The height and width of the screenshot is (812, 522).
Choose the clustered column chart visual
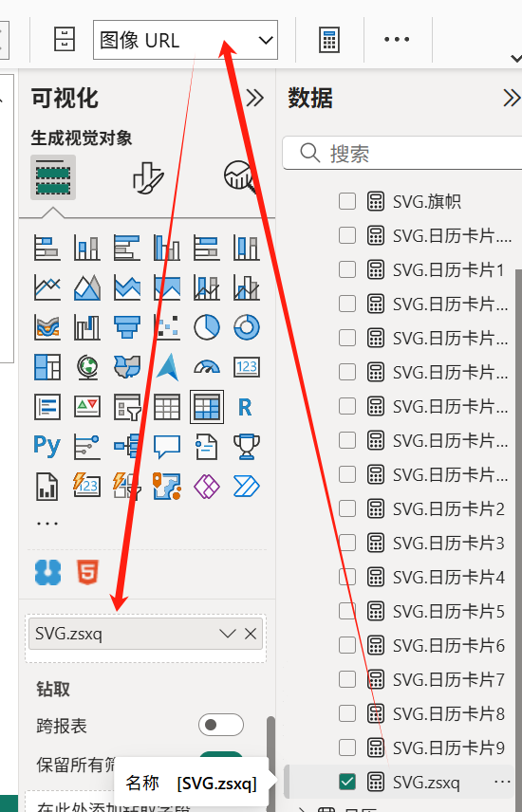tap(166, 247)
